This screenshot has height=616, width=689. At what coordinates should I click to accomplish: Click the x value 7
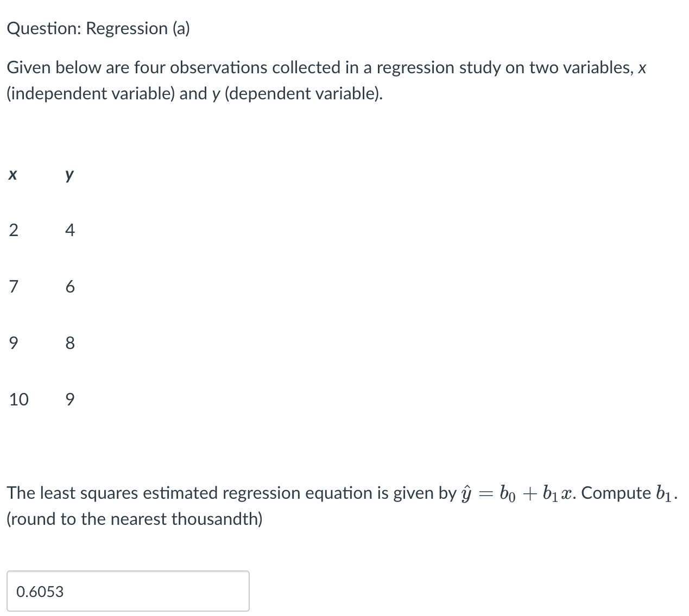click(14, 287)
